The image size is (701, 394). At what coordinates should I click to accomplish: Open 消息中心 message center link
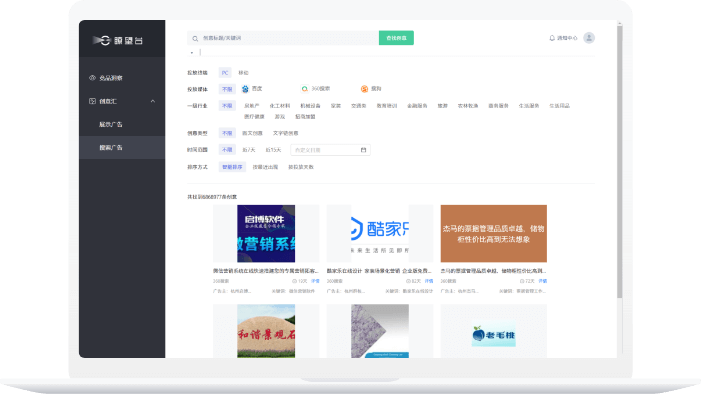[567, 38]
